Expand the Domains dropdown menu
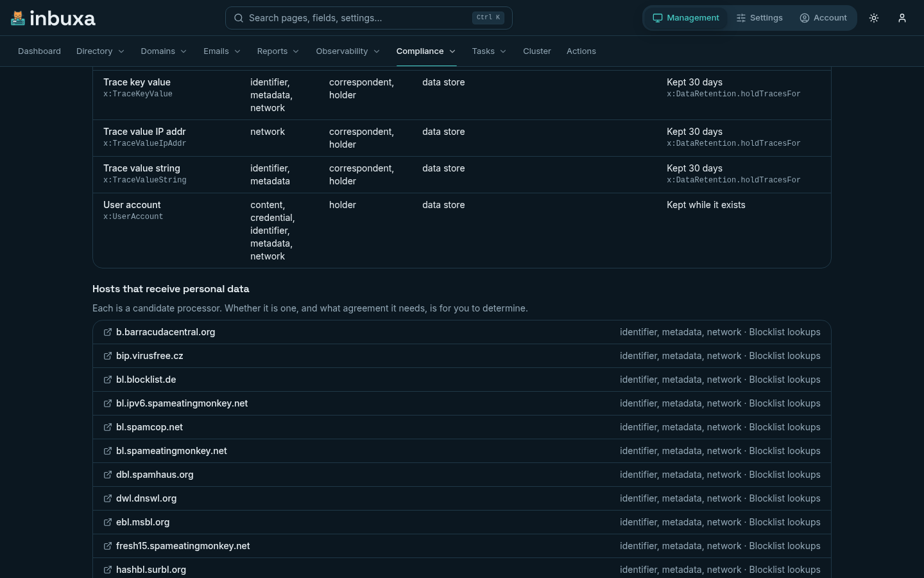Viewport: 924px width, 578px height. click(164, 51)
